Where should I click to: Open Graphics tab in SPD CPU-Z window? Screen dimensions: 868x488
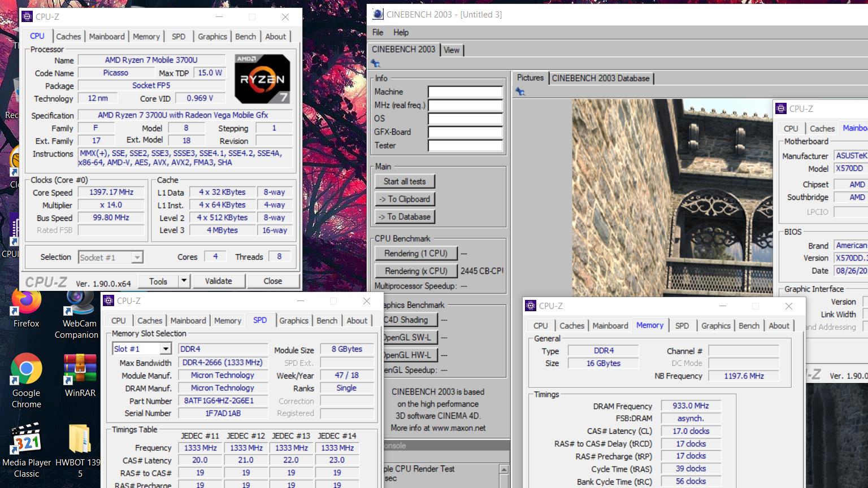click(x=294, y=320)
